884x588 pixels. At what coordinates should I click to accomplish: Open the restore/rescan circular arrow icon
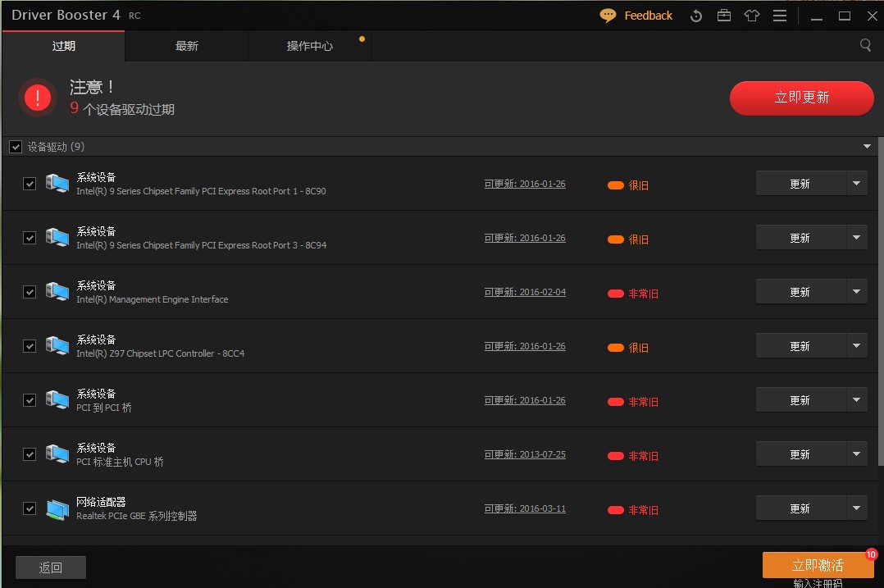[x=695, y=16]
